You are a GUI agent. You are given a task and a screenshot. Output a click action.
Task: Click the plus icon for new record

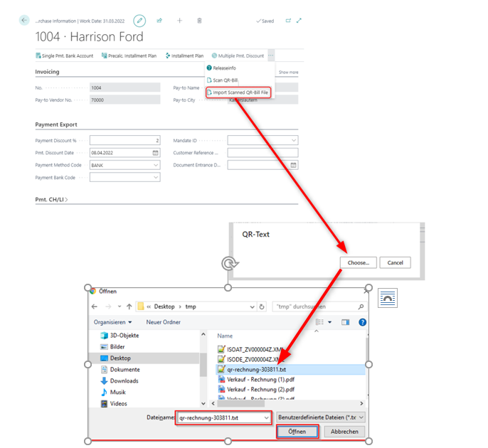(x=179, y=21)
